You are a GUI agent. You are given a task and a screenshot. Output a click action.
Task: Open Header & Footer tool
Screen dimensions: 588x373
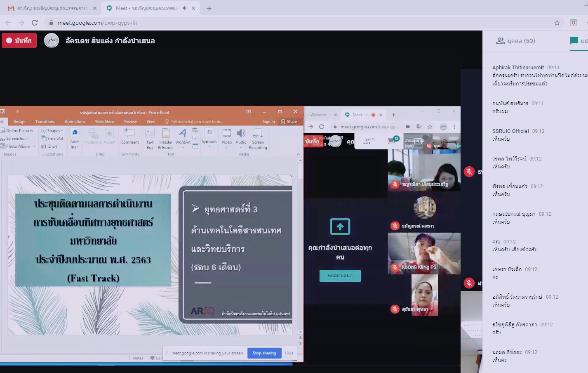coord(166,138)
